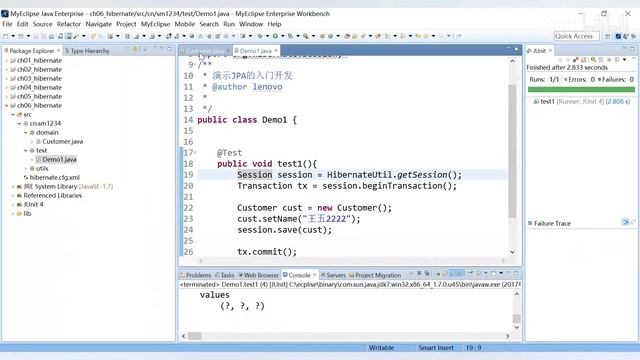Expand the ch03_hibernate project

coord(7,78)
